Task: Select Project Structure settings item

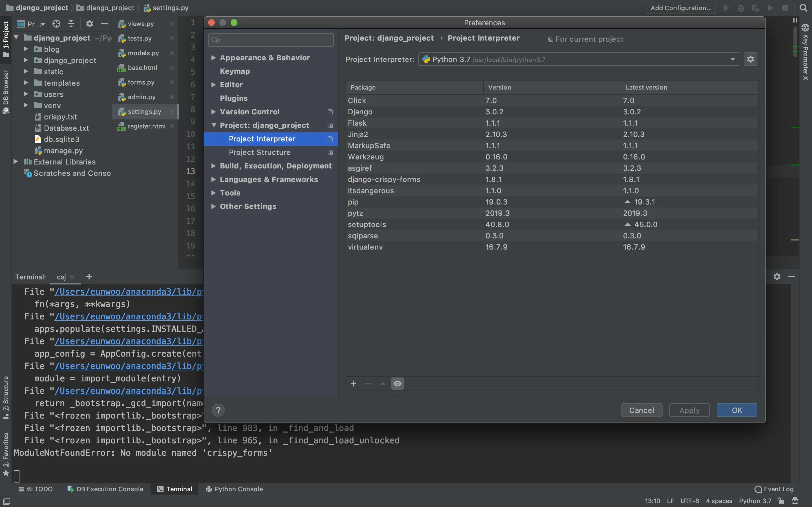Action: pos(259,152)
